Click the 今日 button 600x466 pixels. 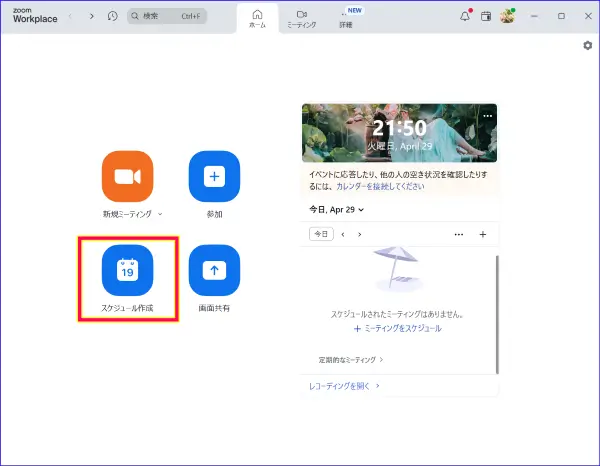coord(321,234)
